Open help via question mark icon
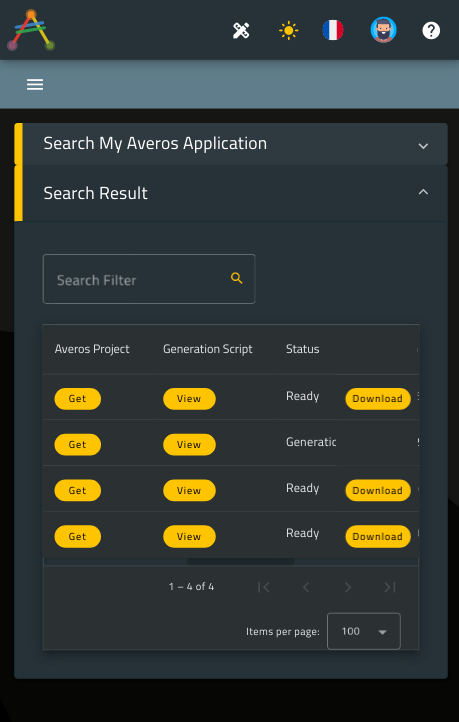Viewport: 459px width, 722px height. (431, 31)
